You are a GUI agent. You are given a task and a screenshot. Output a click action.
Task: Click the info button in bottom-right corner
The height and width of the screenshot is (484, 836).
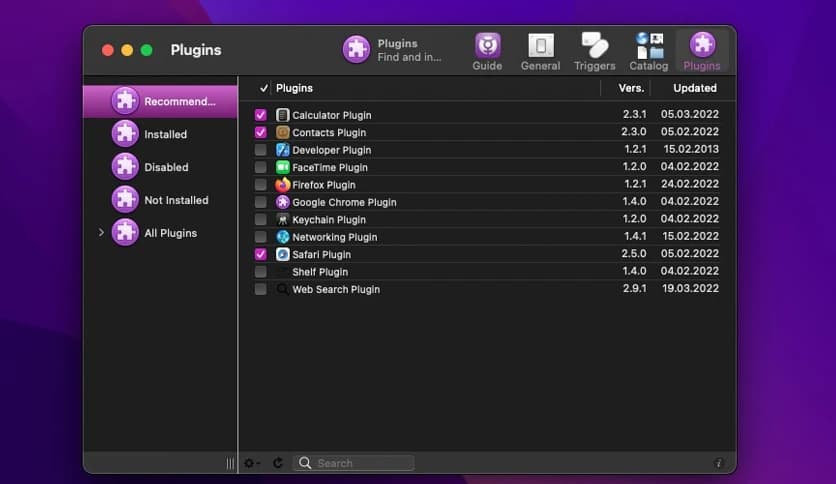718,463
